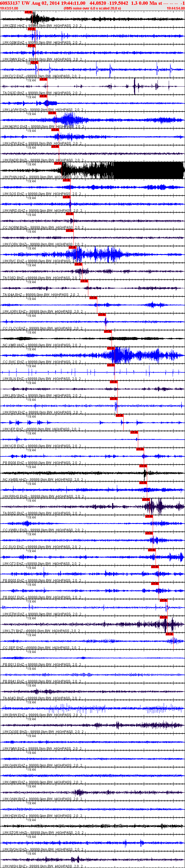The image size is (185, 868).
Task: Click the red pick marker on UW.VCR trace
Action: click(x=134, y=432)
